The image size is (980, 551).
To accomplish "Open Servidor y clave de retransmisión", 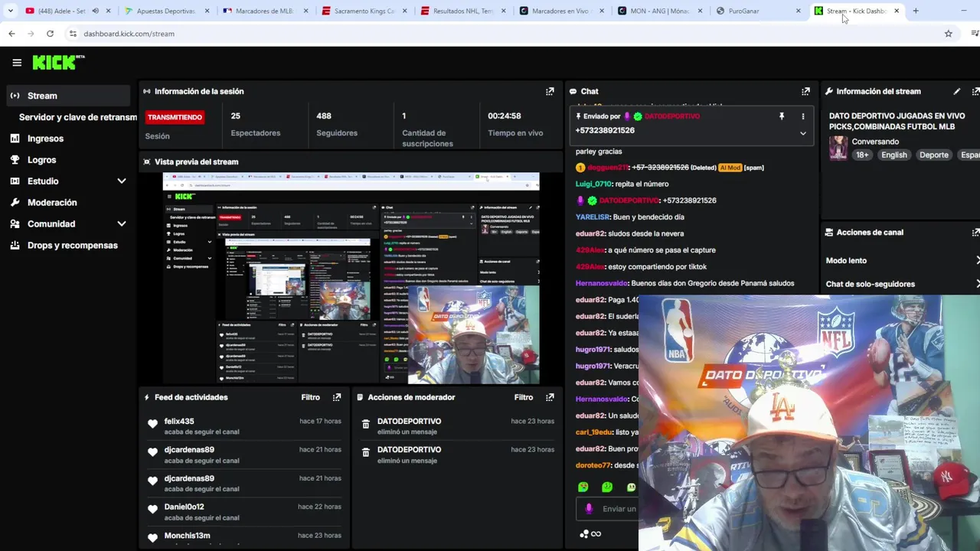I will click(x=78, y=117).
